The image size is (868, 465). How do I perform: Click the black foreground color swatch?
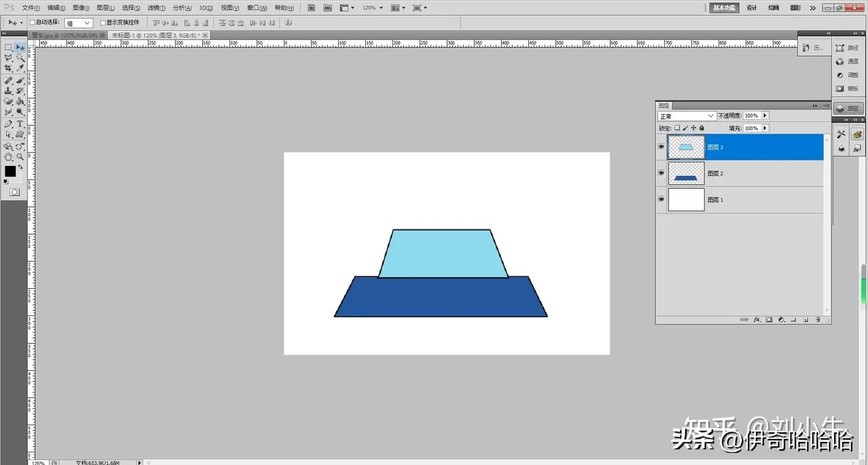click(10, 171)
